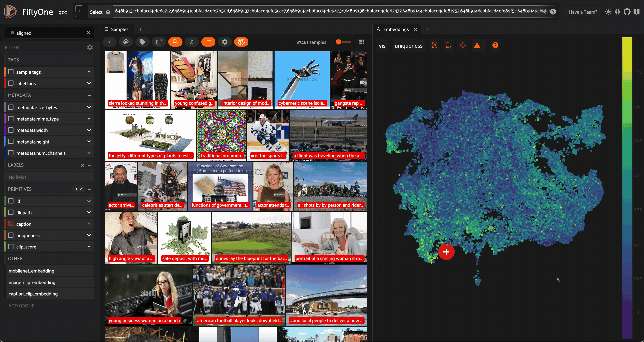Open the color scheme palette icon

(126, 42)
